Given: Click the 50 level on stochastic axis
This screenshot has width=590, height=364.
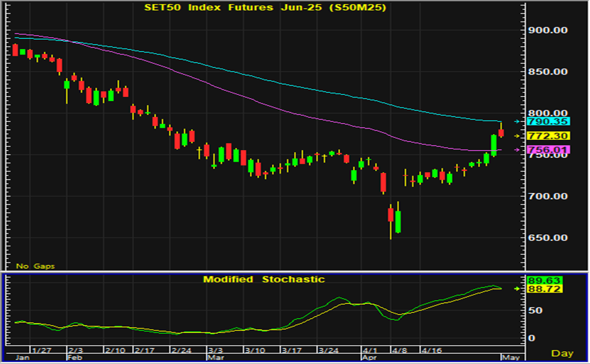Looking at the screenshot, I should coord(535,311).
